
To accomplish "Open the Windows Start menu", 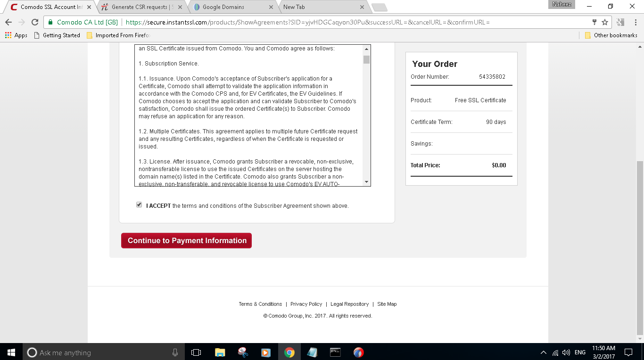I will pos(11,352).
